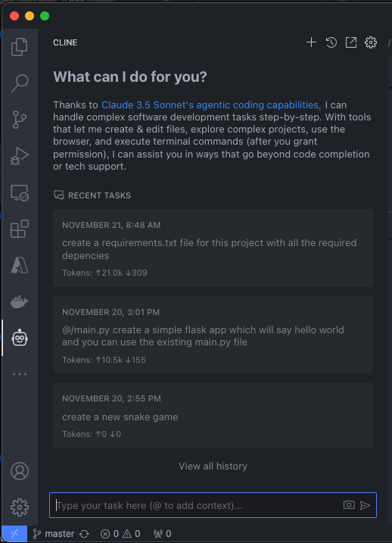This screenshot has width=392, height=543.
Task: Open the Docker view
Action: [x=20, y=301]
